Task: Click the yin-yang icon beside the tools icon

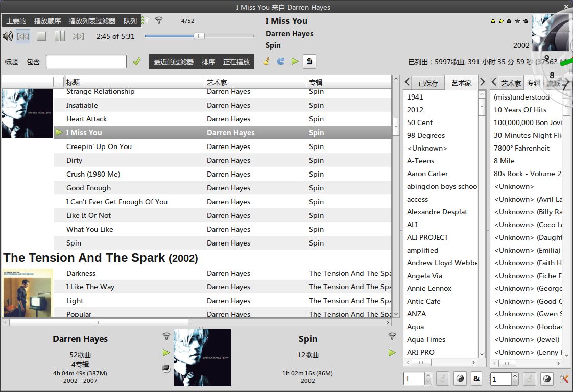Action: 546,379
